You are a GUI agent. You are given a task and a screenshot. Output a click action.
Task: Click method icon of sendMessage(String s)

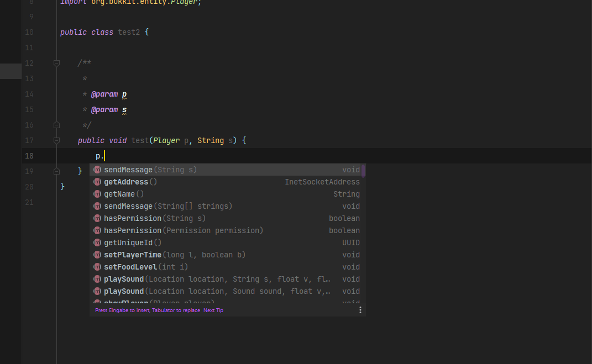click(x=97, y=170)
